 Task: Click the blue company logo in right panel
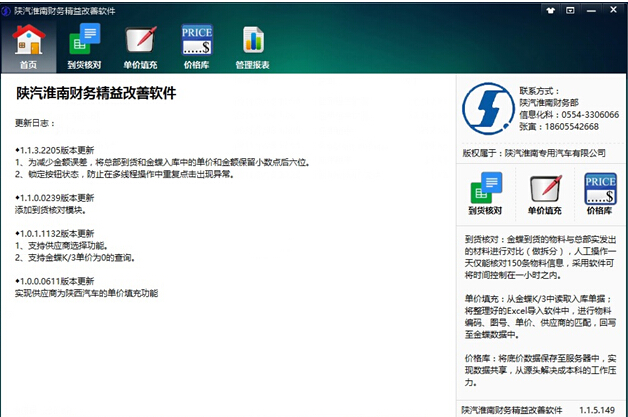(x=487, y=108)
